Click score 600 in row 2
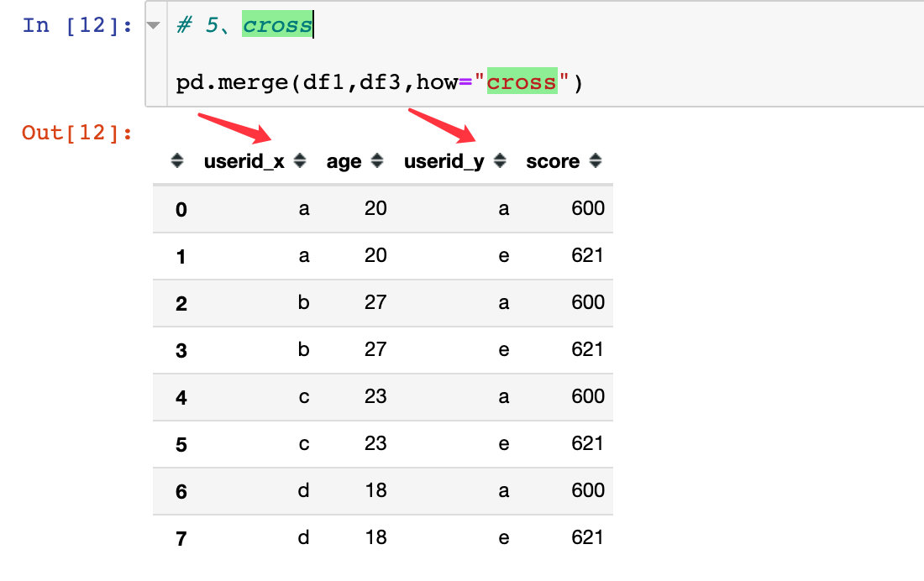Viewport: 924px width, 581px height. coord(587,301)
